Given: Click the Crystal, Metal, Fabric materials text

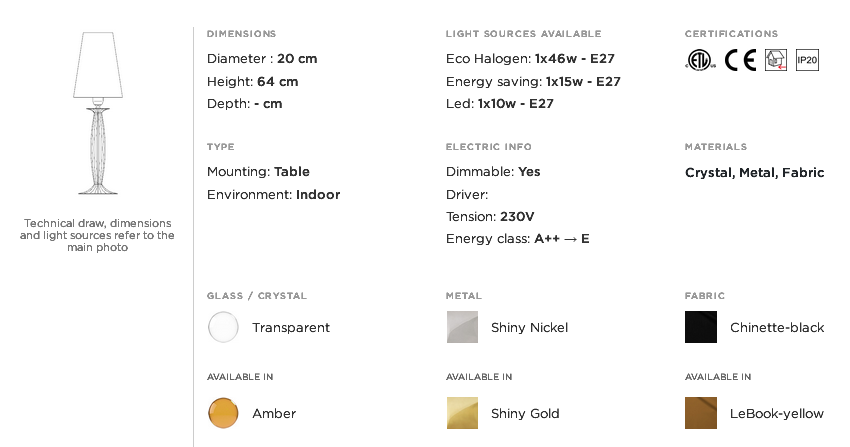Looking at the screenshot, I should point(755,173).
